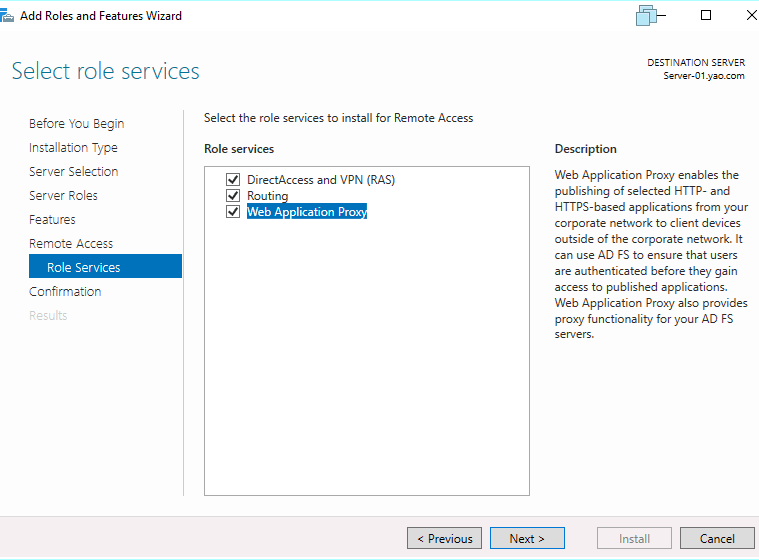The height and width of the screenshot is (560, 759).
Task: Cancel the wizard
Action: 716,538
